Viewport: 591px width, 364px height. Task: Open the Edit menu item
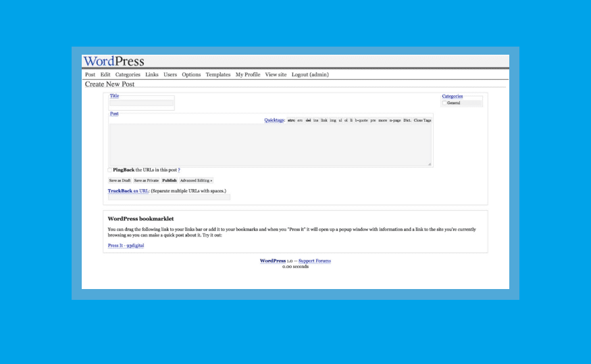[x=105, y=74]
